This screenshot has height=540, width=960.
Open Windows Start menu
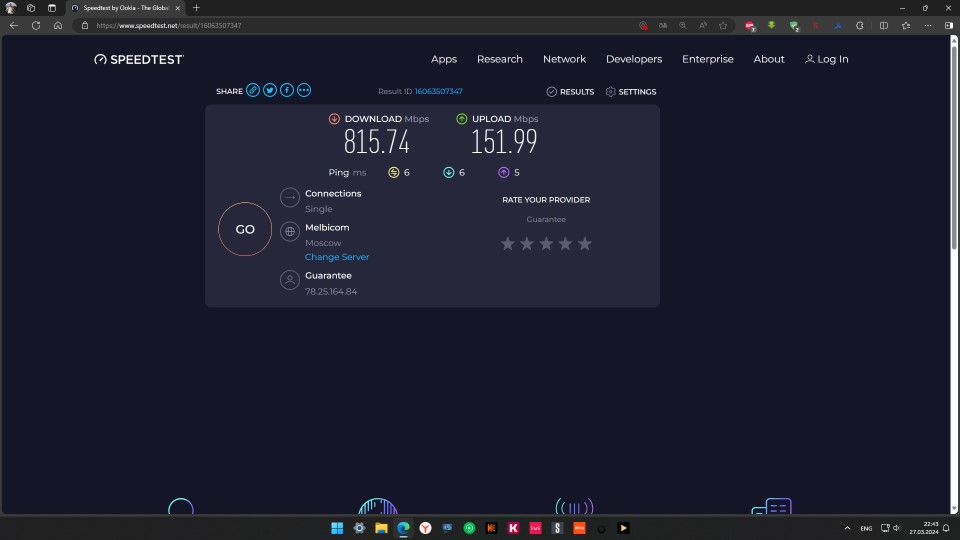tap(337, 528)
